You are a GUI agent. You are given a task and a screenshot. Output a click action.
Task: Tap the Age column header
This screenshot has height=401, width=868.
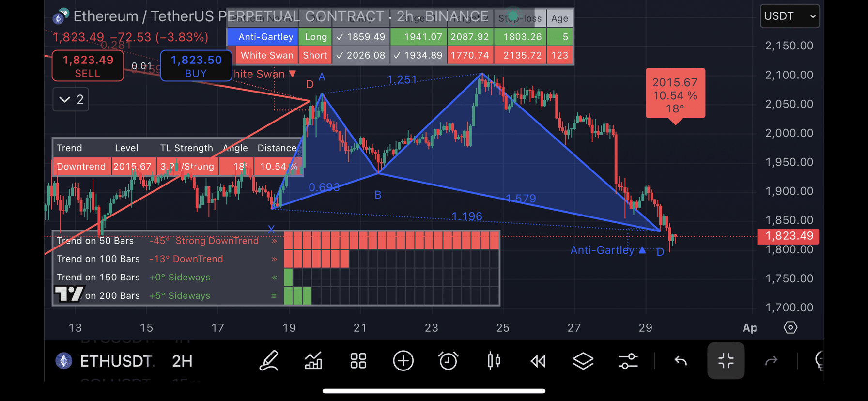click(x=559, y=18)
